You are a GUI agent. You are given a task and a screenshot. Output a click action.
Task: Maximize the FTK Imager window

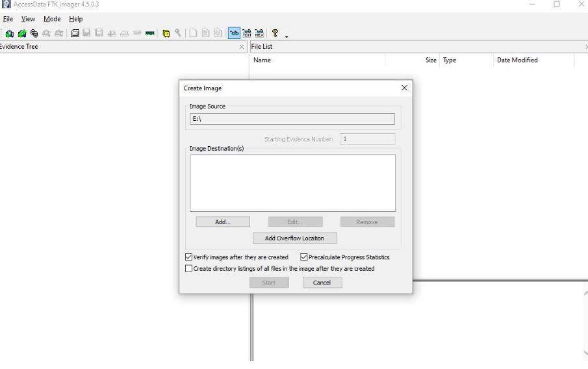(x=557, y=4)
